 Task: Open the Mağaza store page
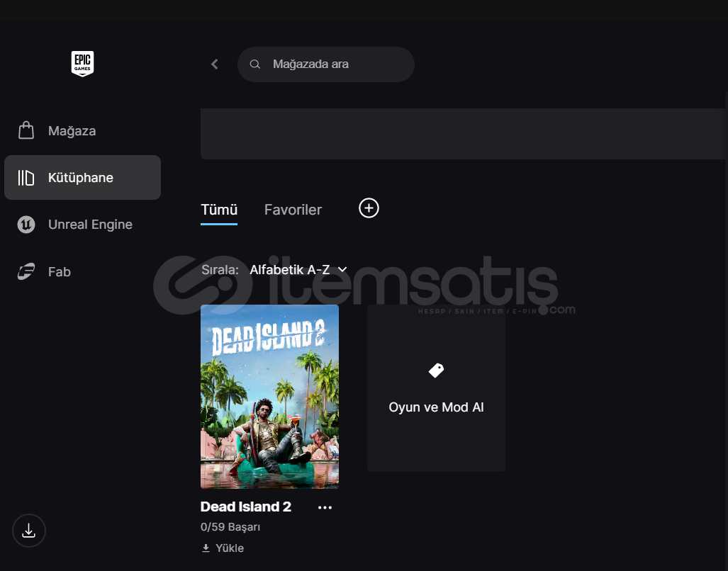tap(83, 131)
